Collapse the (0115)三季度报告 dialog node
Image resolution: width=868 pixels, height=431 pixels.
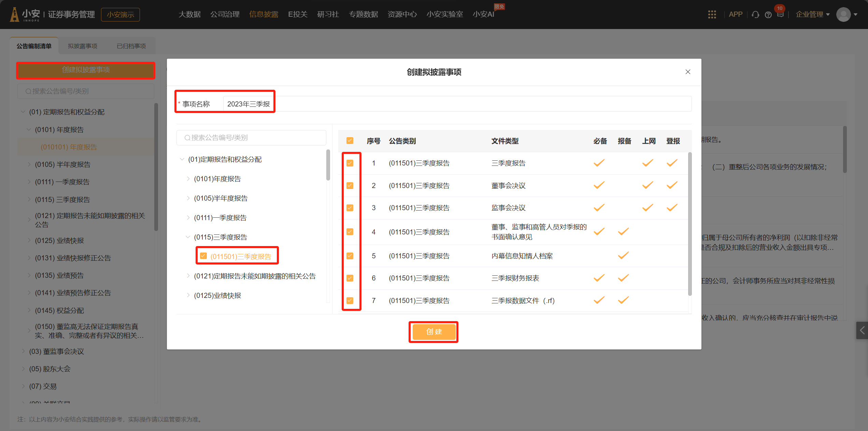pos(188,237)
